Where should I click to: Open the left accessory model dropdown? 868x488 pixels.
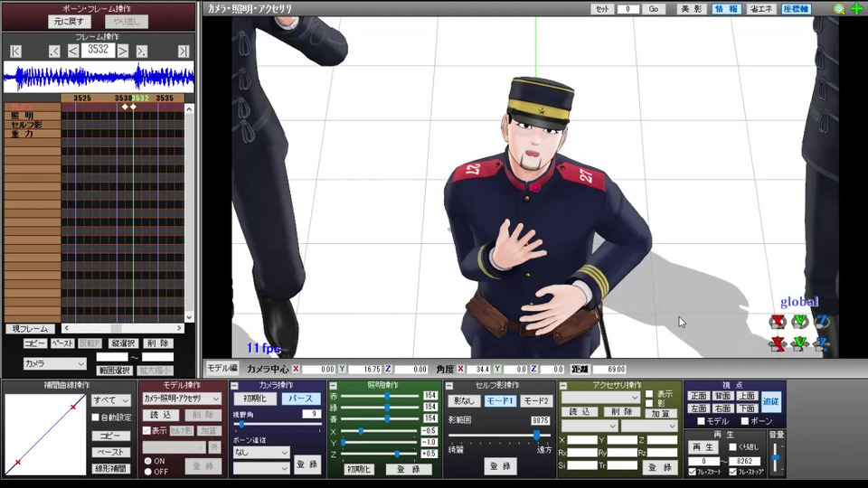(589, 426)
